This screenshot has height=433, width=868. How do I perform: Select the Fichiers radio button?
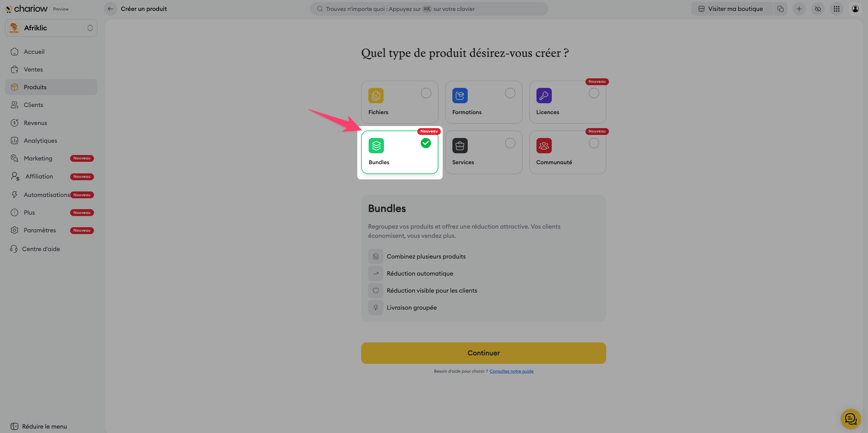[x=426, y=93]
